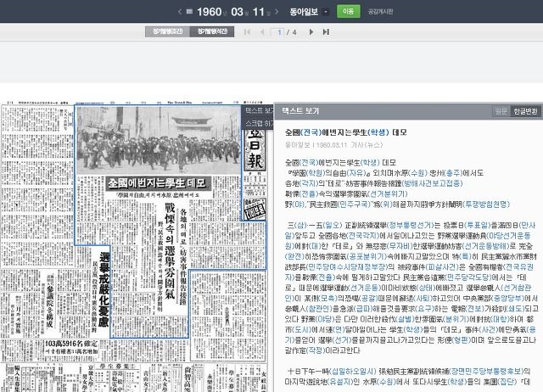Switch to the 정기발행(석간) tab

click(x=212, y=31)
